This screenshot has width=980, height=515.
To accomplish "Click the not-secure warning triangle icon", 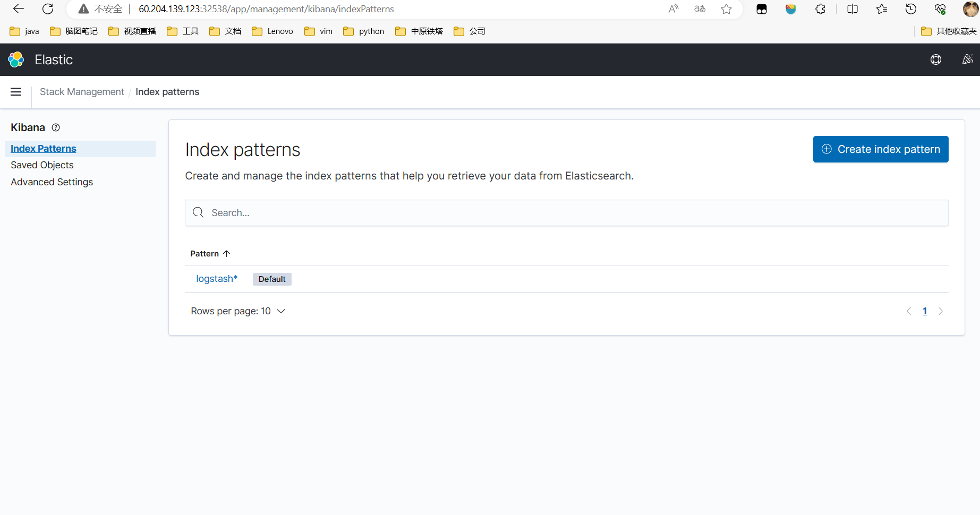I will [x=83, y=9].
